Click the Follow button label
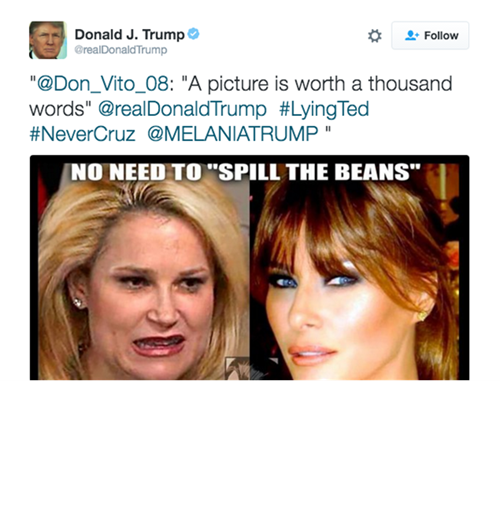The height and width of the screenshot is (522, 500). (x=441, y=35)
